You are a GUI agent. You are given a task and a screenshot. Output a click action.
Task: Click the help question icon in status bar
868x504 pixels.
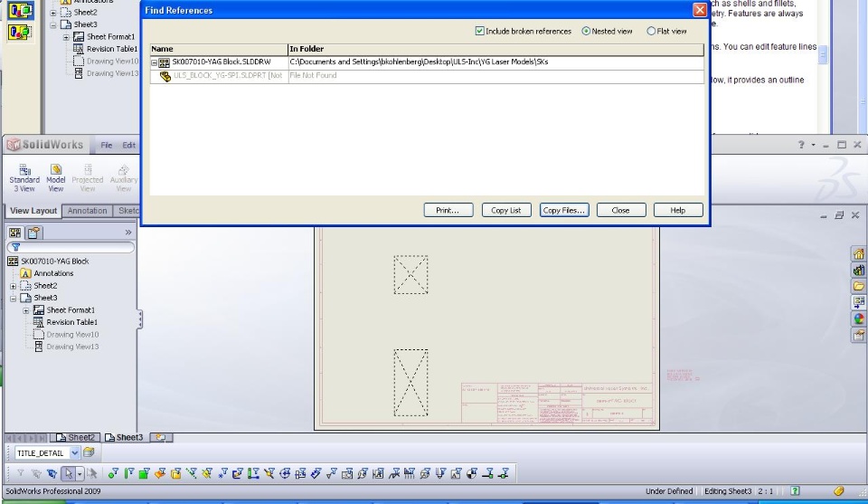point(795,490)
